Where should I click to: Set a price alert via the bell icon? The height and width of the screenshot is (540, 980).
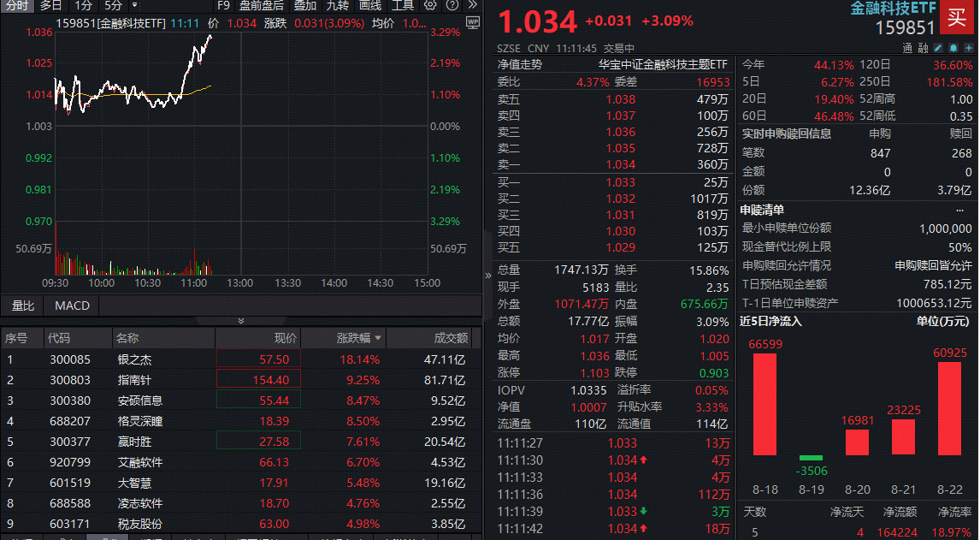coord(953,48)
